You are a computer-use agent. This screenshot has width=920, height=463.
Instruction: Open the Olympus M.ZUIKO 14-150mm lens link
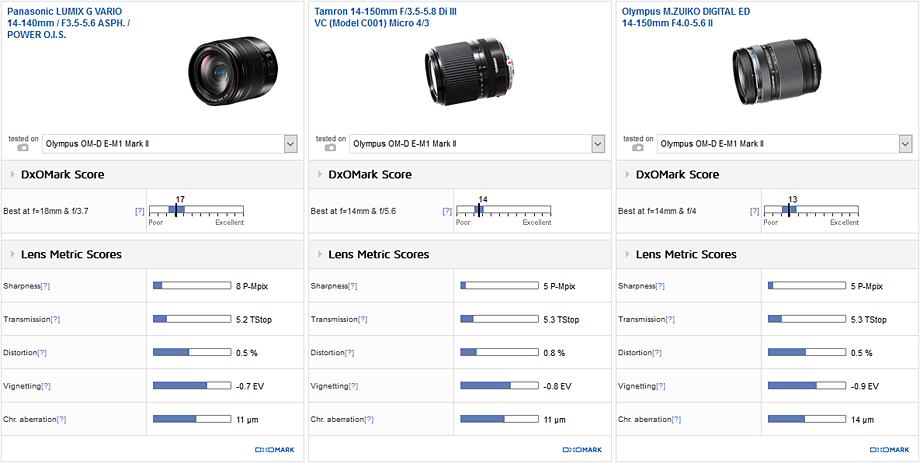pos(686,17)
